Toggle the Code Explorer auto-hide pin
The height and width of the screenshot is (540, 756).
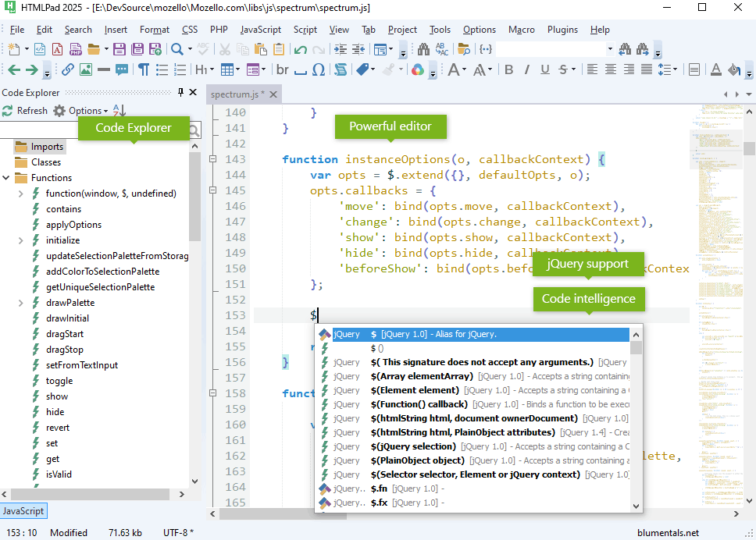click(179, 92)
